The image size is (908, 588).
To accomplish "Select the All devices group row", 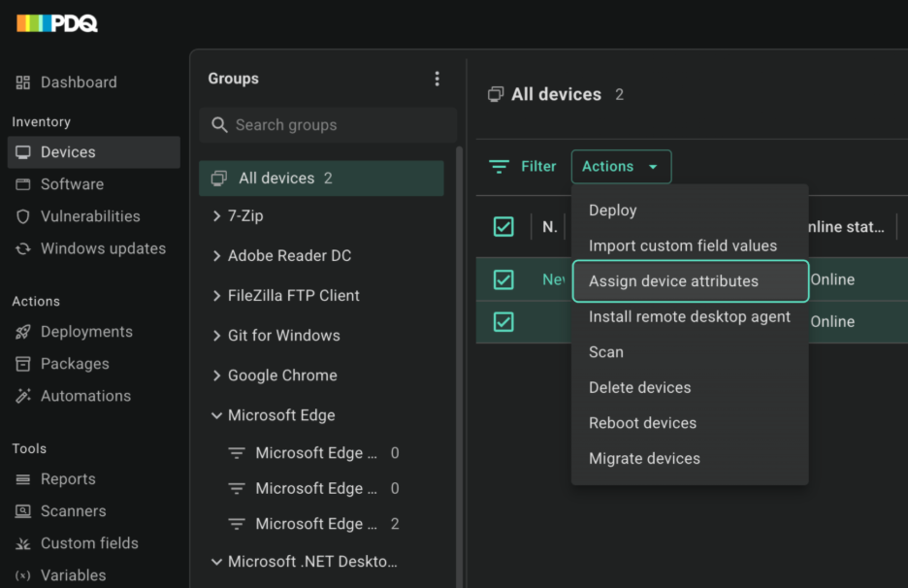I will [x=321, y=179].
